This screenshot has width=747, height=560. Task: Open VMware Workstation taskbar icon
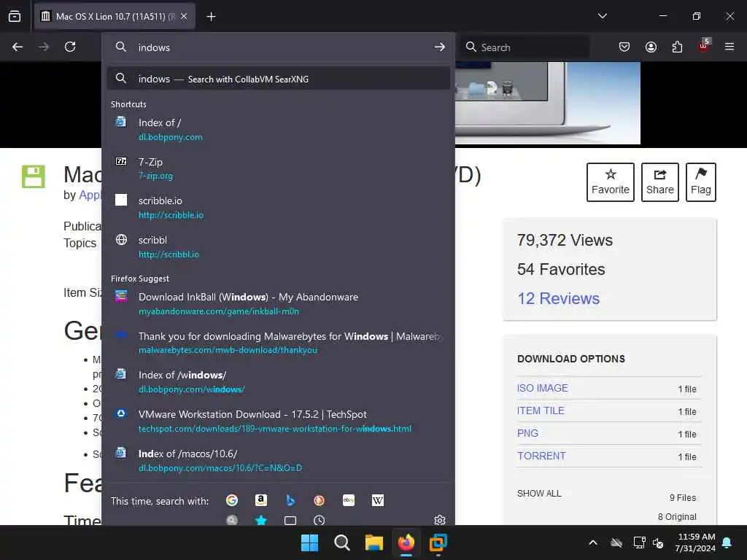click(438, 542)
